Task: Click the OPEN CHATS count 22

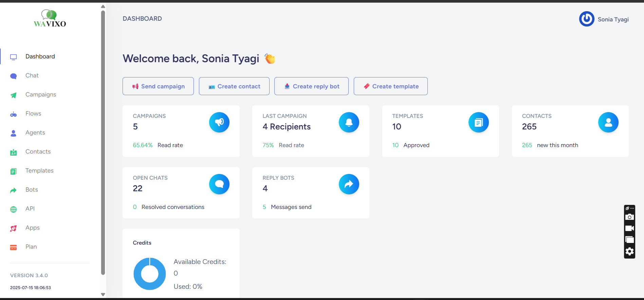Action: (x=137, y=189)
